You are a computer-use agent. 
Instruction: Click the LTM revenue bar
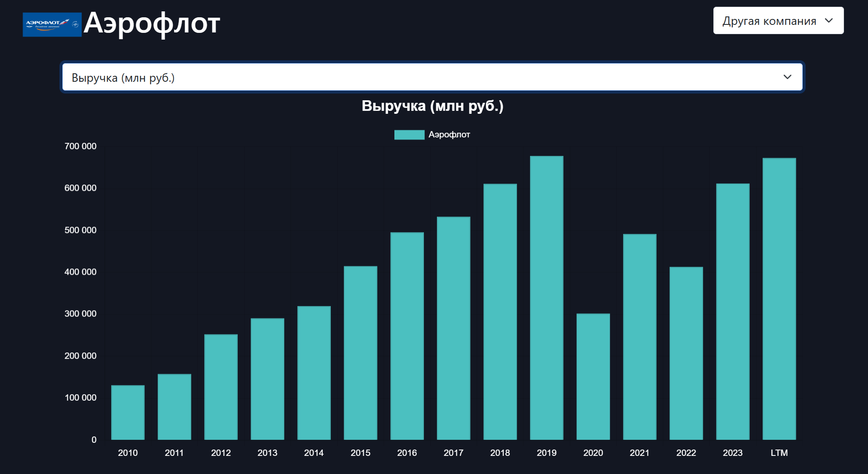coord(780,299)
